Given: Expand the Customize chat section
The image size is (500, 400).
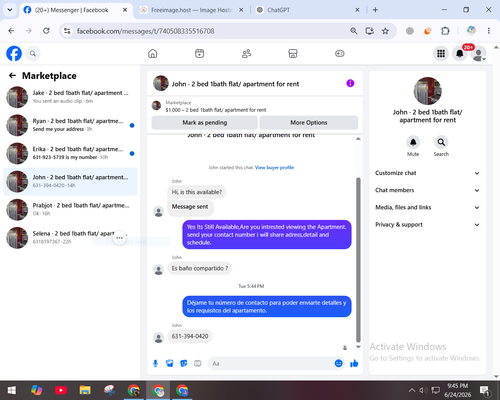Looking at the screenshot, I should [x=428, y=173].
